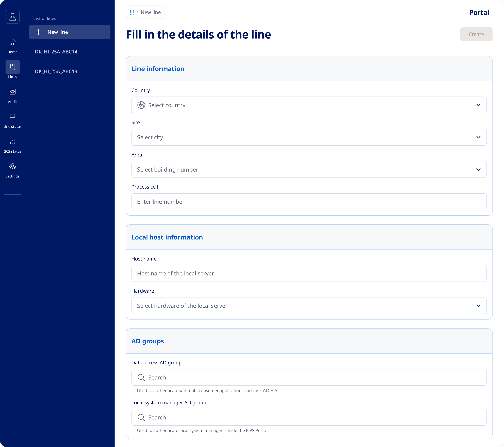Open the user profile icon in sidebar

[12, 17]
